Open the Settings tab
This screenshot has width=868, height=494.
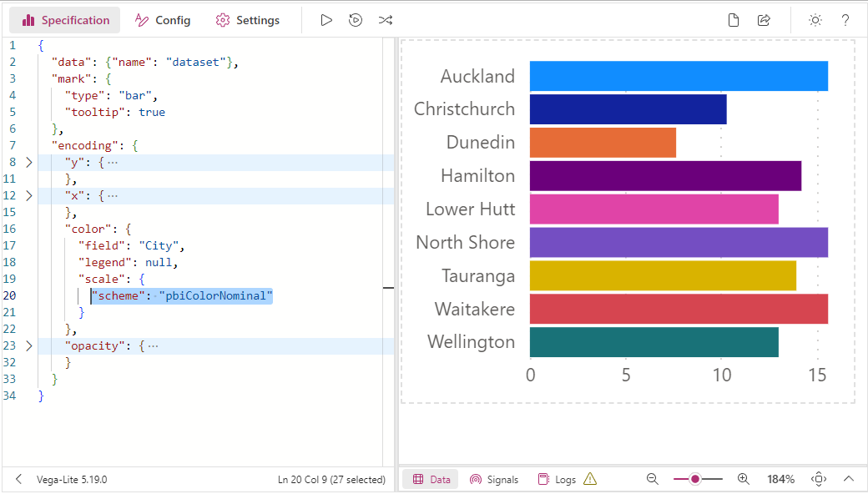tap(247, 21)
